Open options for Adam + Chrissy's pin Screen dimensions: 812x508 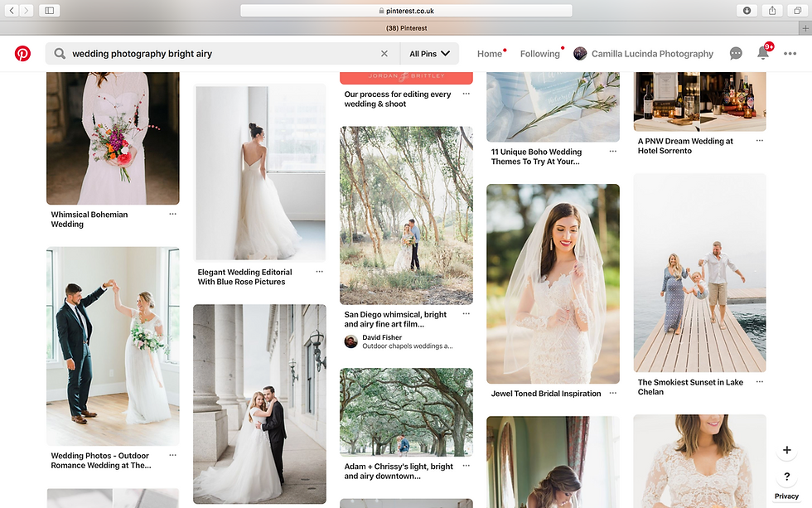466,466
